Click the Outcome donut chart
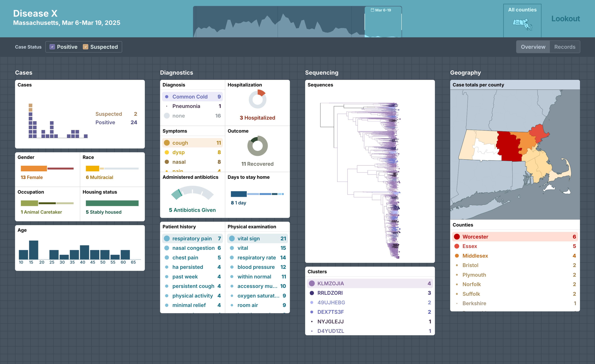Viewport: 595px width, 364px height. pyautogui.click(x=257, y=146)
